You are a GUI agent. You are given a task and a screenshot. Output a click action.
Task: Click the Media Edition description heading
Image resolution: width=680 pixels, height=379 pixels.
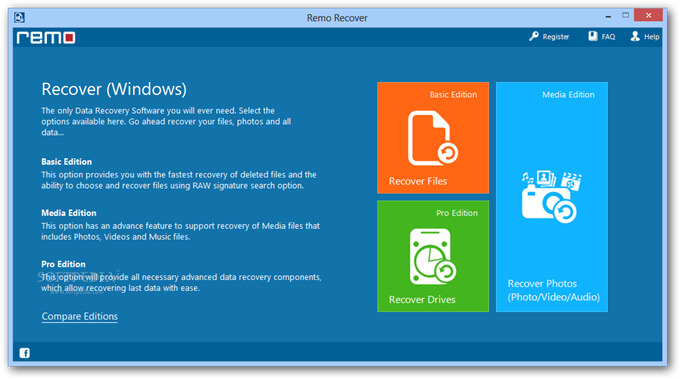[x=69, y=213]
